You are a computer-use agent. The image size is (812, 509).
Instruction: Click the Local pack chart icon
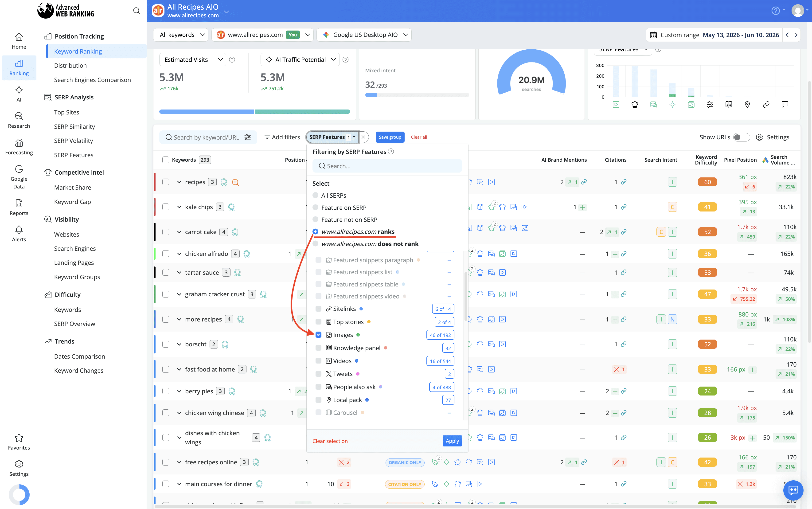747,105
